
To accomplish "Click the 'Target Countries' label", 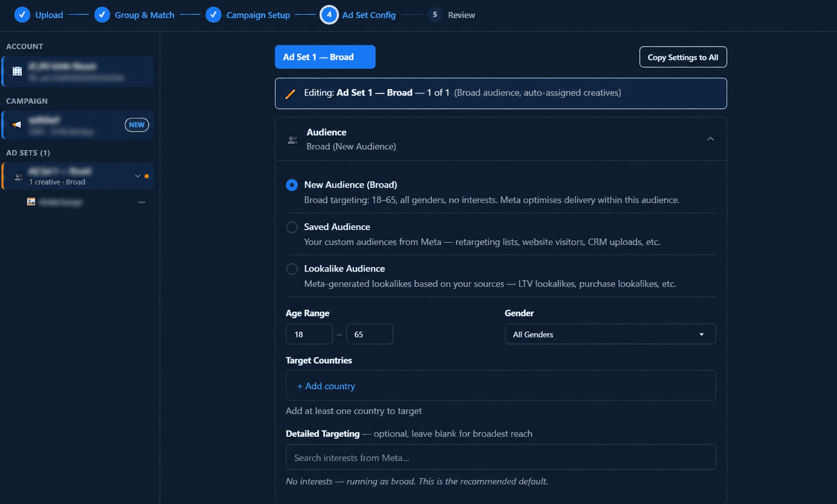I will coord(319,361).
